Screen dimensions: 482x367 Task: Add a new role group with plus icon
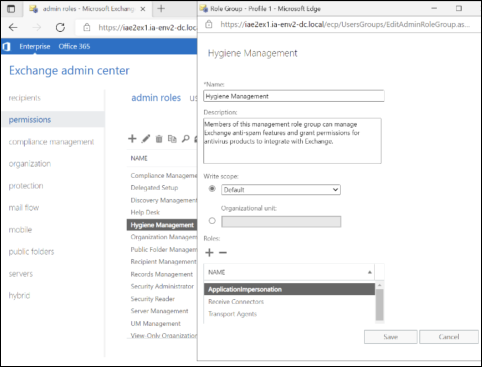point(132,138)
